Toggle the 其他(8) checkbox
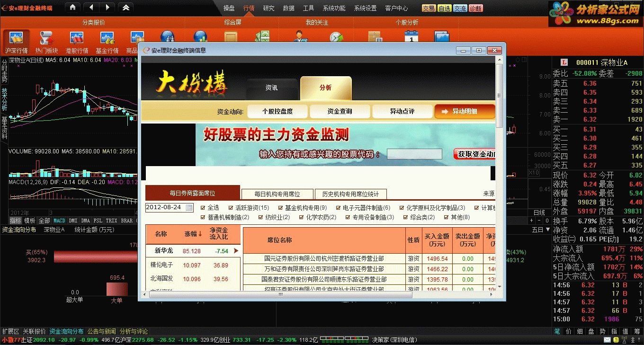The width and height of the screenshot is (644, 345). (x=447, y=217)
